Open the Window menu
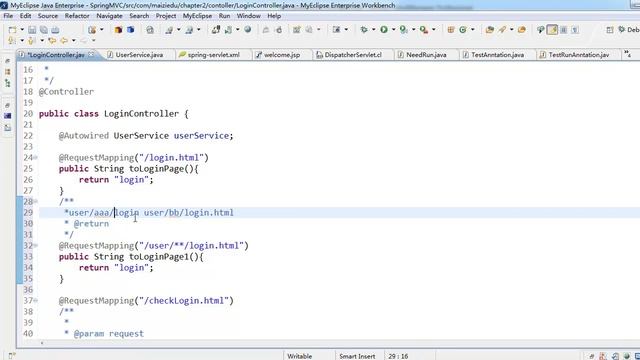Viewport: 640px width, 360px height. click(249, 16)
